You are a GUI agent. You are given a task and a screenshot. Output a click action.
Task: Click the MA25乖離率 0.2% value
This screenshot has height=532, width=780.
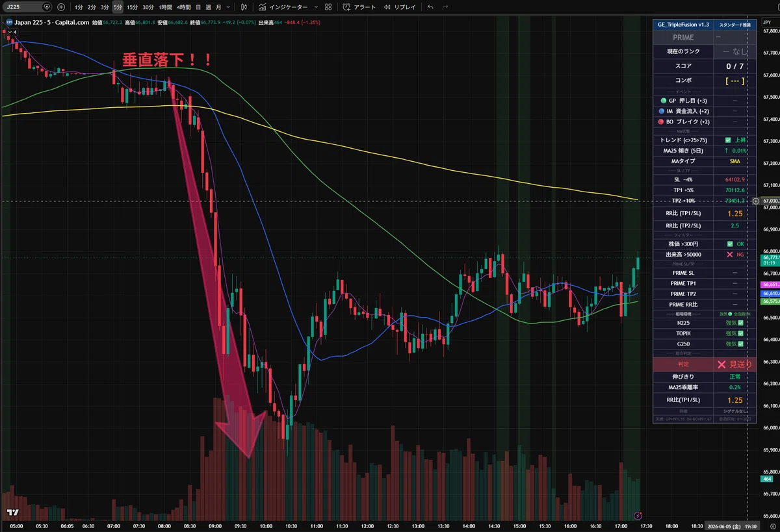[735, 387]
